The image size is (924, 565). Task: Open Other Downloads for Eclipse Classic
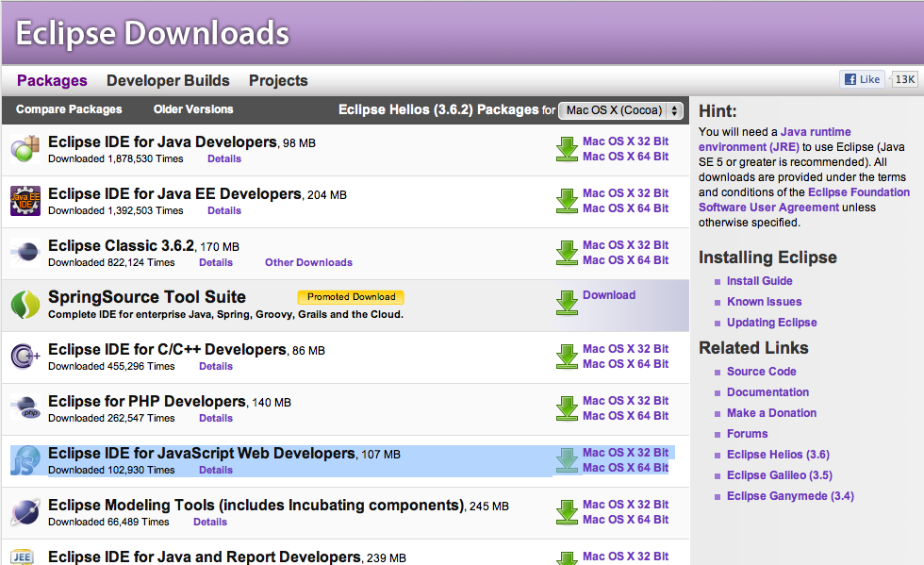(x=308, y=262)
